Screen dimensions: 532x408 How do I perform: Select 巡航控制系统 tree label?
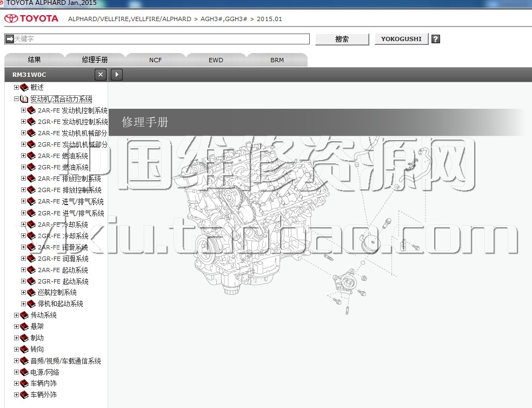(57, 293)
